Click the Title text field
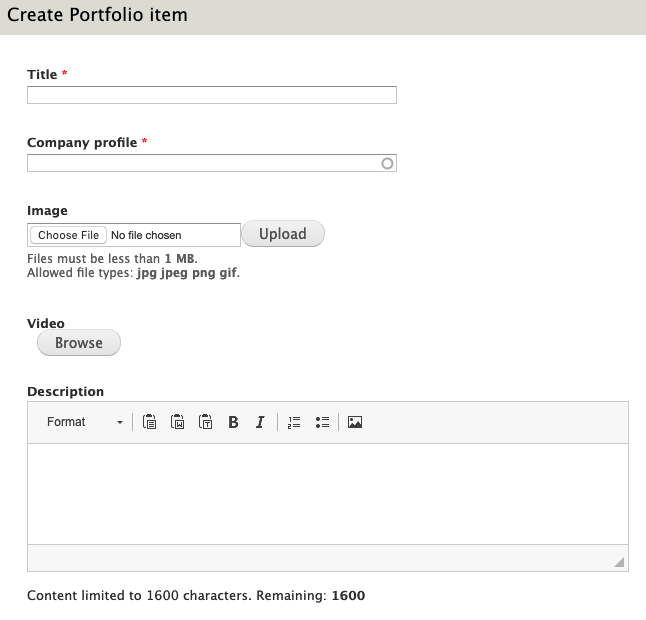The width and height of the screenshot is (646, 620). (212, 95)
